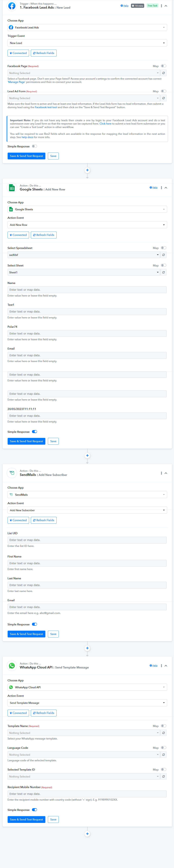Click the List UID input field

pos(87,540)
